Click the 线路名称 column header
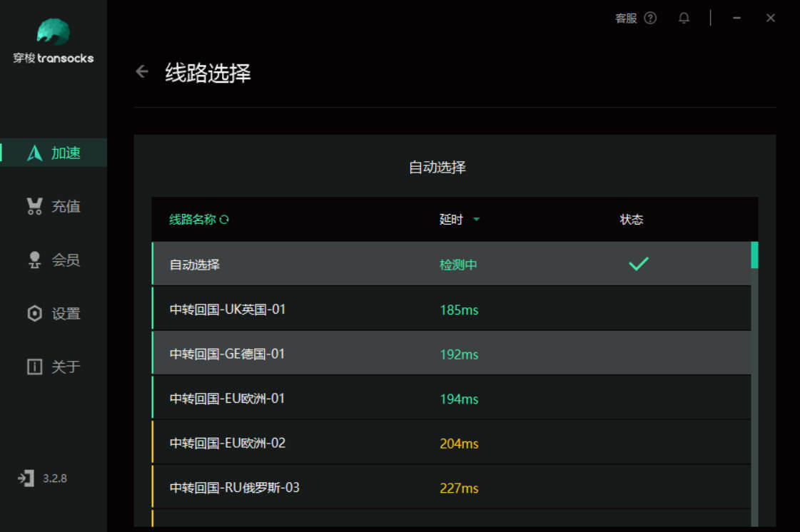Viewport: 800px width, 532px height. coord(193,220)
